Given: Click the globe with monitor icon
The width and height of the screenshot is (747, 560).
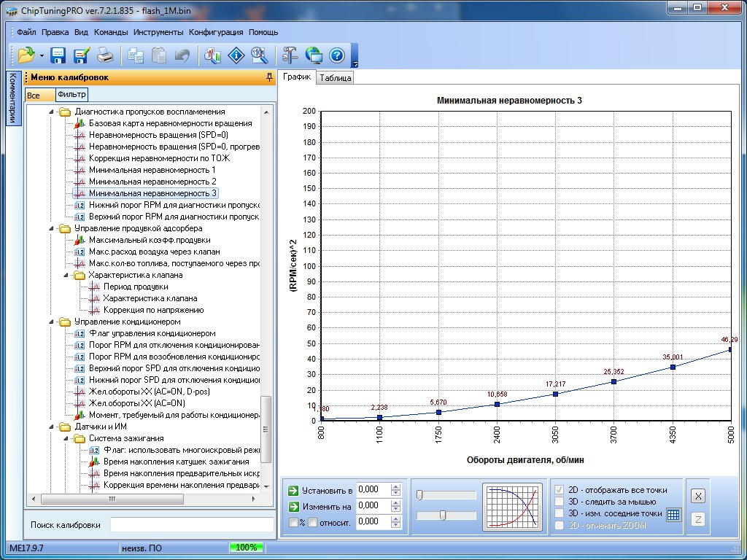Looking at the screenshot, I should pos(314,55).
